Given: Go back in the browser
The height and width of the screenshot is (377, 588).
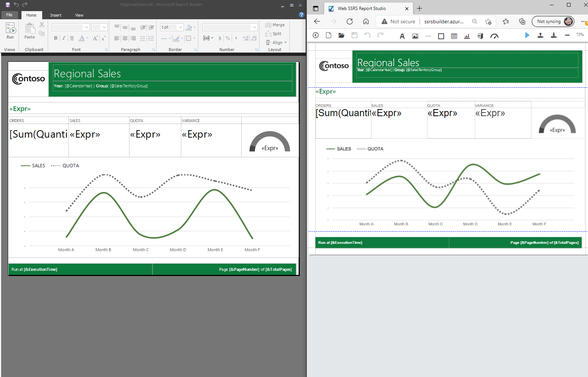Looking at the screenshot, I should coord(317,21).
